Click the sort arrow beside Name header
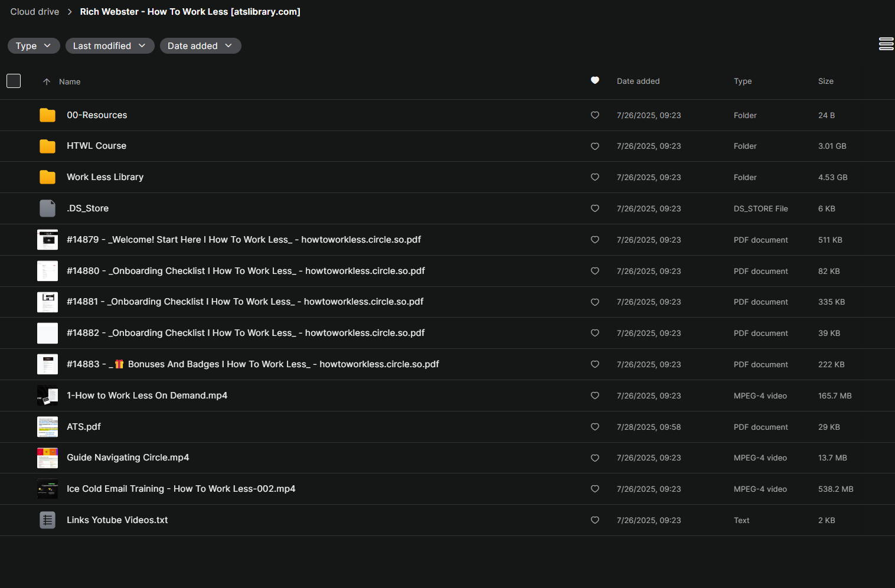Image resolution: width=895 pixels, height=588 pixels. (x=47, y=82)
